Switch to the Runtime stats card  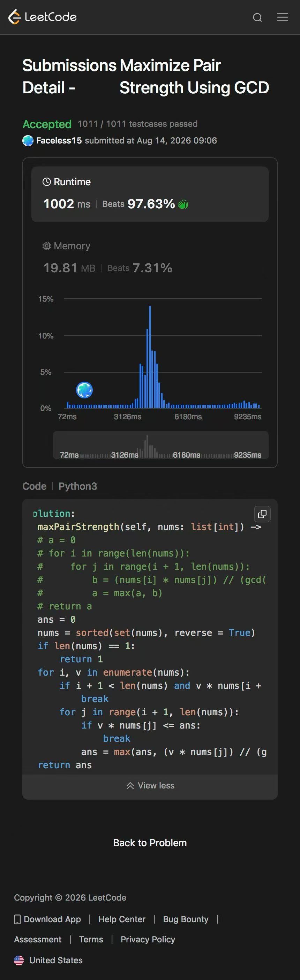coord(150,194)
